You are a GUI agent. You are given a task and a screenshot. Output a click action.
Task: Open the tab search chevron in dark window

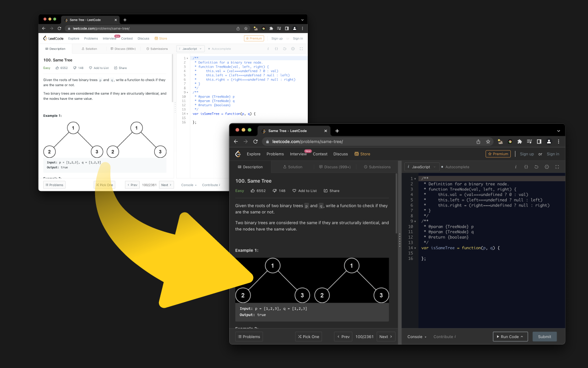(559, 131)
